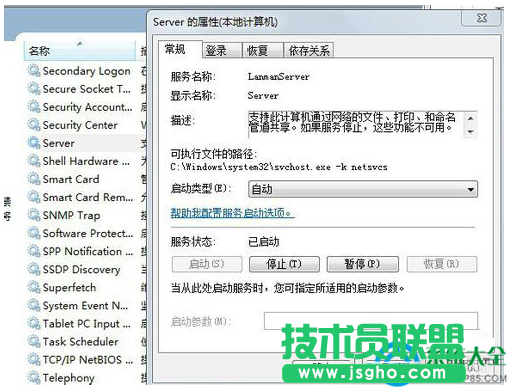Click gear icon beside TCP/IP NetBIOS

point(34,359)
